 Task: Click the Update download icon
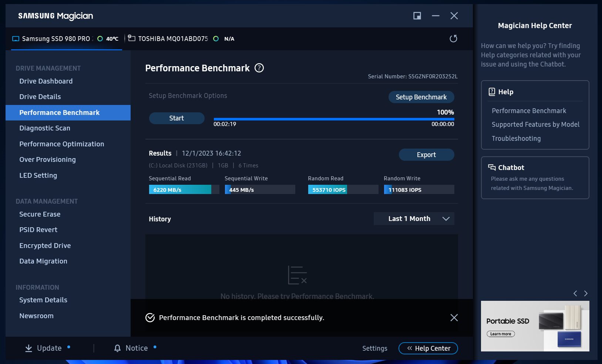coord(28,348)
